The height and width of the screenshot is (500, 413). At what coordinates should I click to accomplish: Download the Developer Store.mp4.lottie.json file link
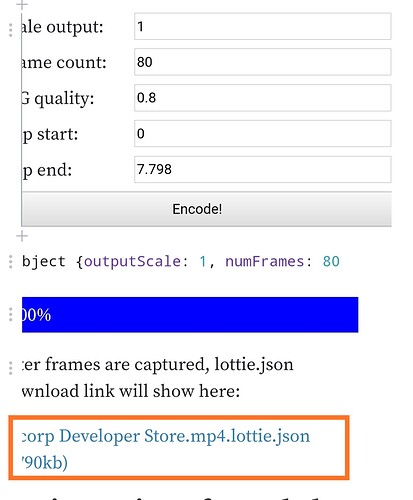pos(166,449)
